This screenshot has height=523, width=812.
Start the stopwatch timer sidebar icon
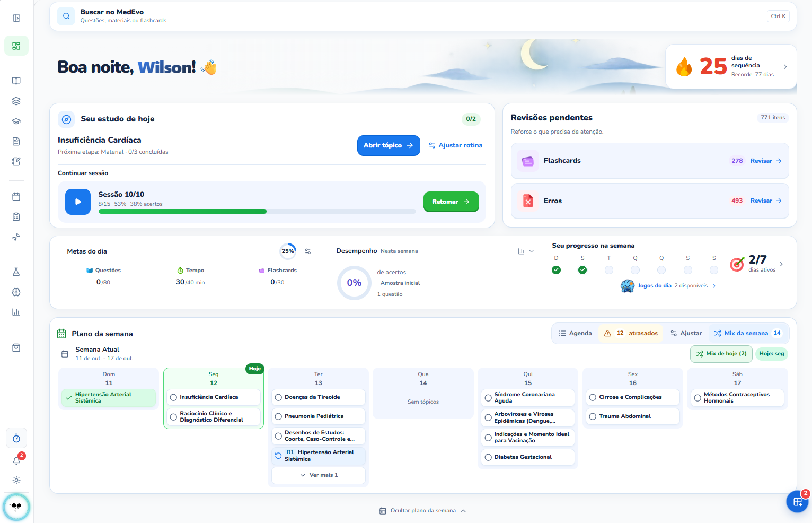16,438
